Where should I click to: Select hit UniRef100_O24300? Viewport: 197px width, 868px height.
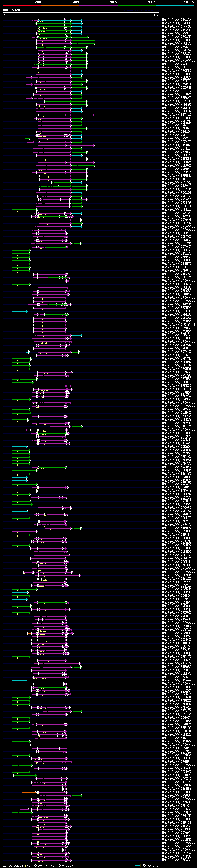[177, 23]
